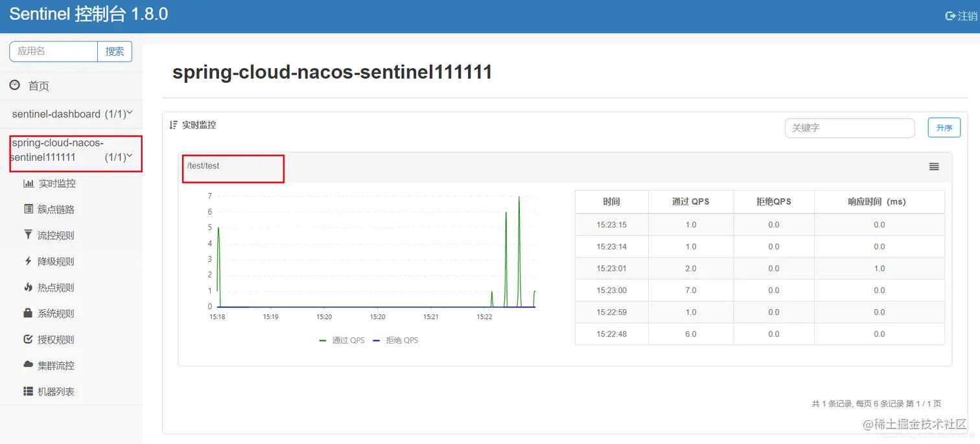Click the 搜索 search button

click(115, 51)
